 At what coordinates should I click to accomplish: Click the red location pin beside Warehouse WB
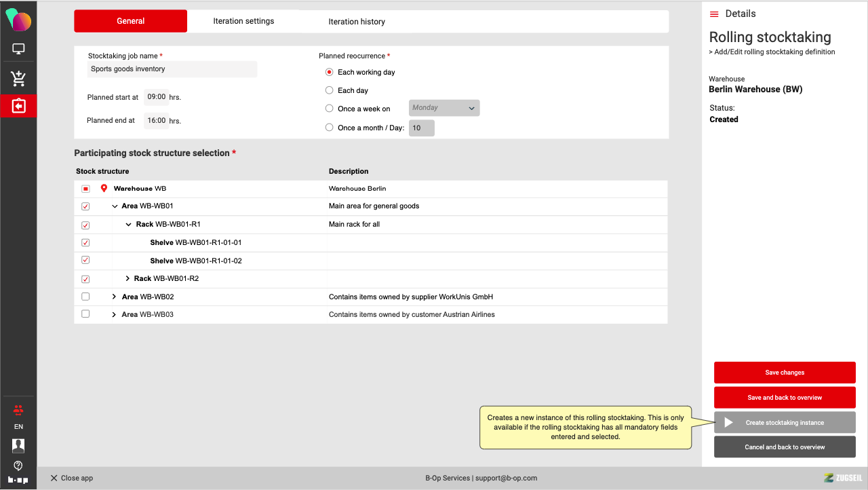click(x=104, y=189)
